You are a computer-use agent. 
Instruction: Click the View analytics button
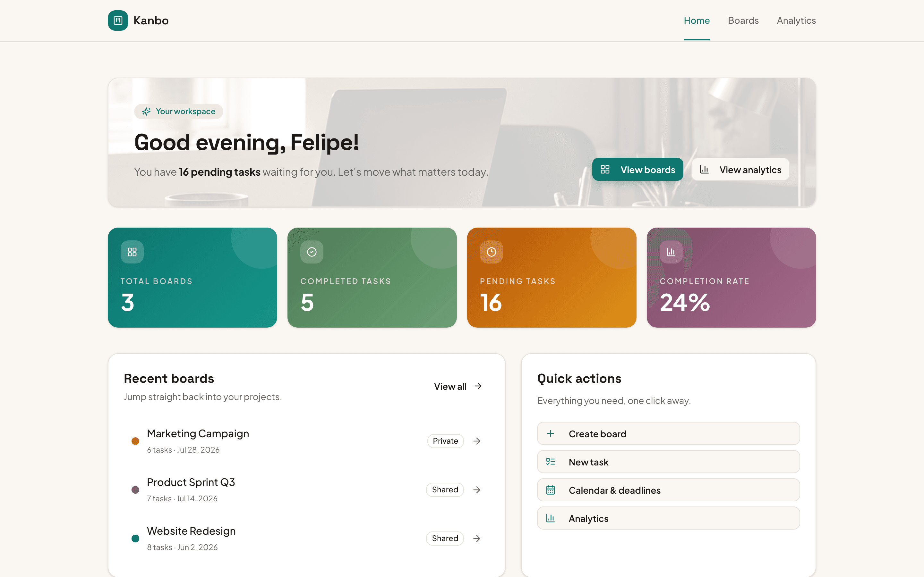click(x=740, y=170)
